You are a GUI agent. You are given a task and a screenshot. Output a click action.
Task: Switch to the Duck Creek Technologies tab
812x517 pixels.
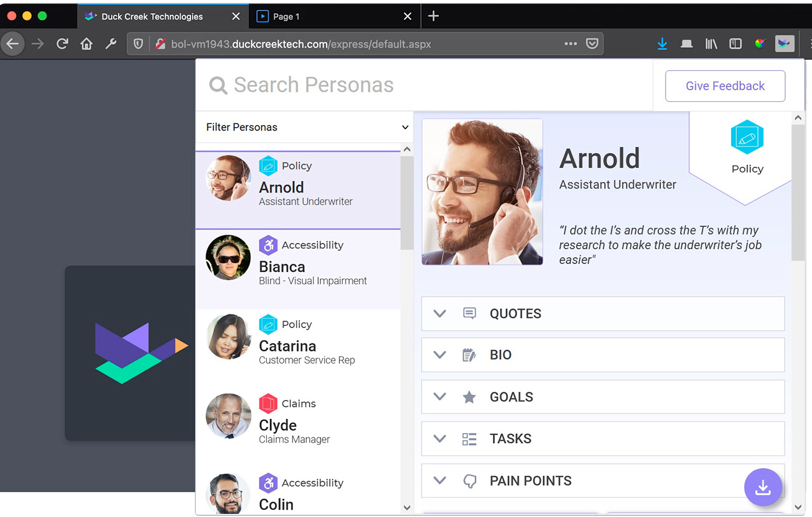[163, 16]
